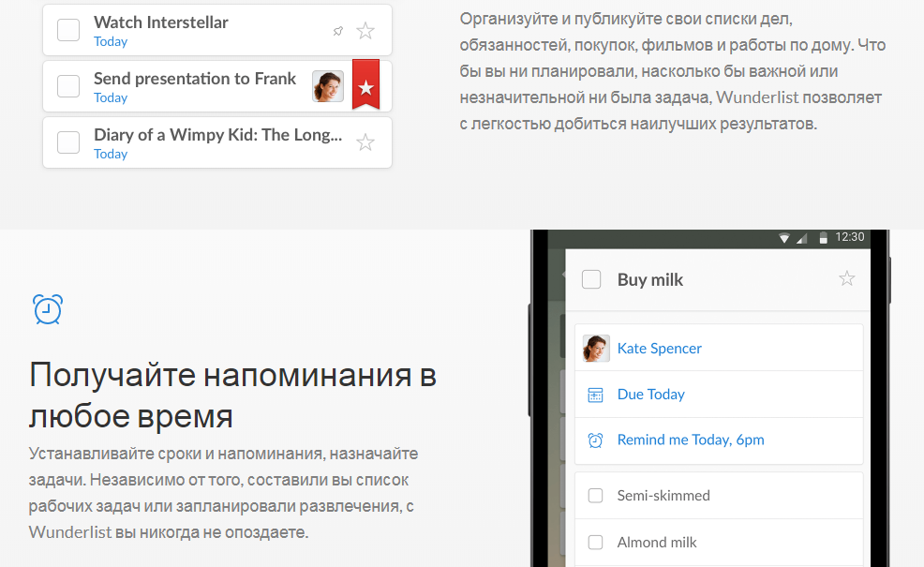This screenshot has height=567, width=924.
Task: Check the Semi-skimmed subtask
Action: pyautogui.click(x=595, y=496)
